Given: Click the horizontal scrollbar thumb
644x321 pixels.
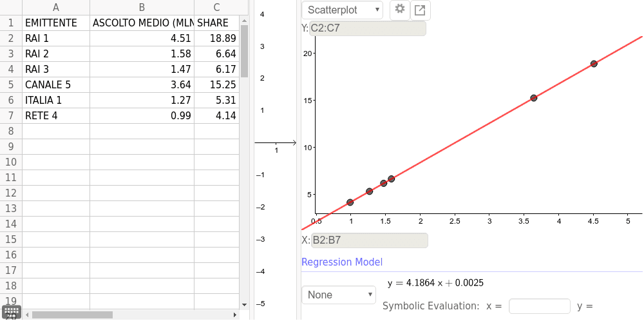Looking at the screenshot, I should click(x=72, y=315).
